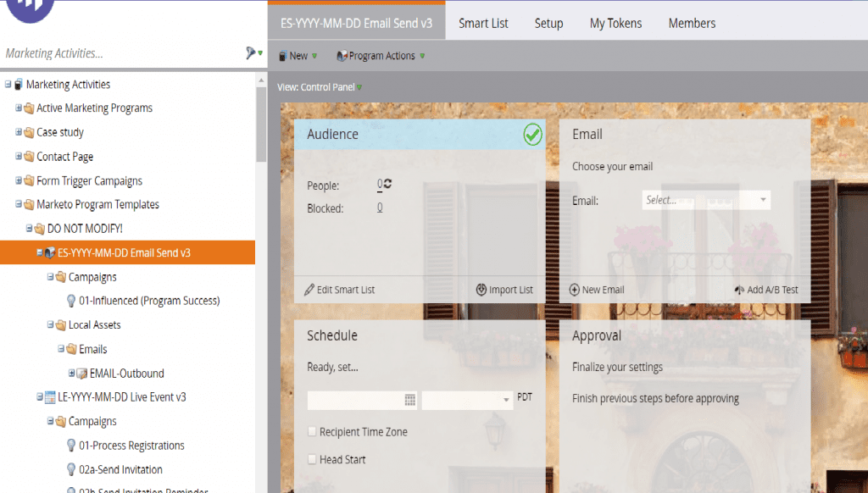Open the schedule calendar date picker icon
Image resolution: width=868 pixels, height=493 pixels.
(x=409, y=400)
